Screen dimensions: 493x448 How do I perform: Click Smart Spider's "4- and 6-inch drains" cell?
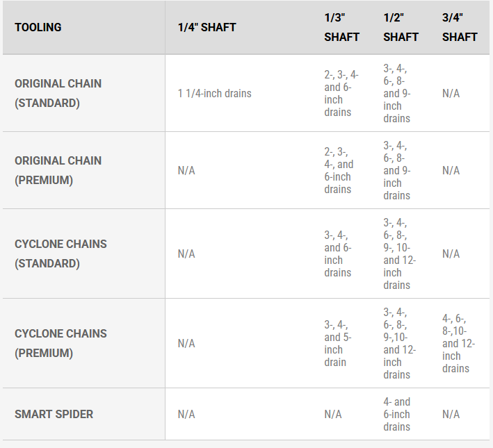click(x=397, y=414)
